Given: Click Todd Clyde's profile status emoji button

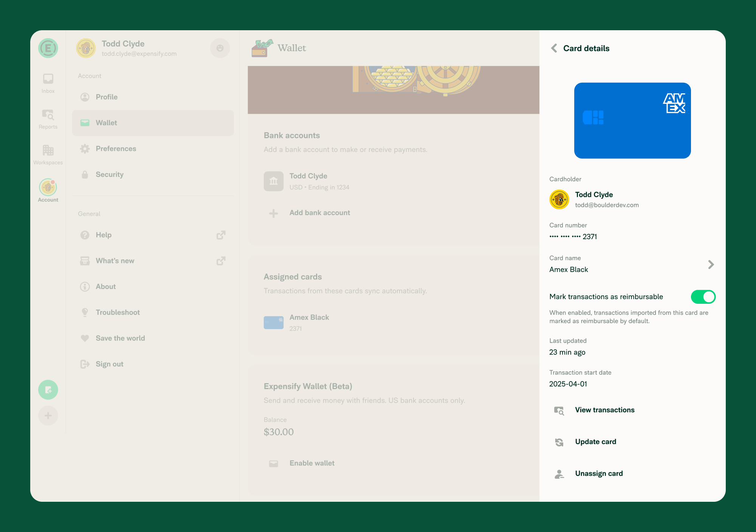Looking at the screenshot, I should tap(220, 48).
